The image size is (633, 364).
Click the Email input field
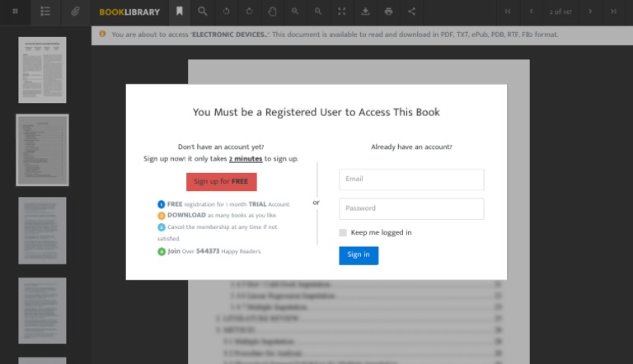[411, 180]
